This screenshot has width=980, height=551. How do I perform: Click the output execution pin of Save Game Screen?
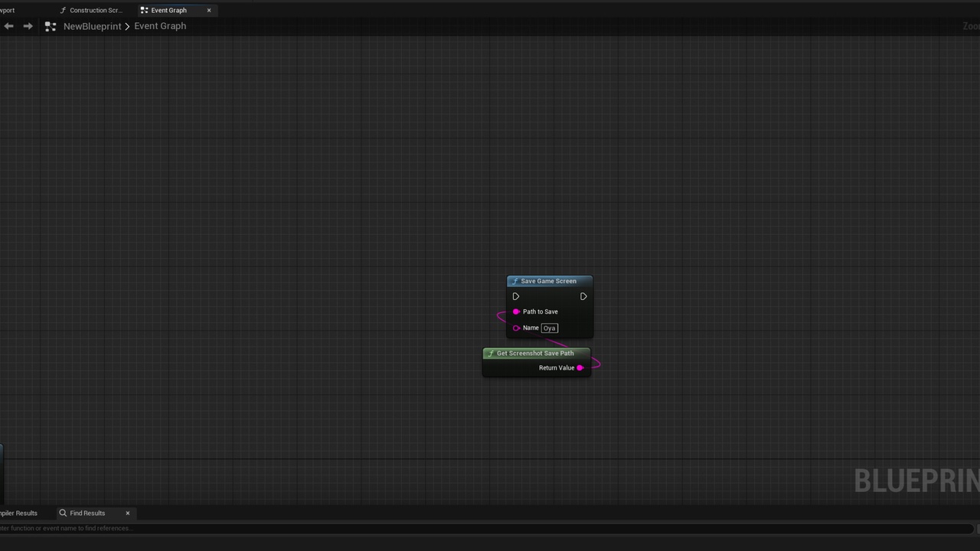click(583, 296)
